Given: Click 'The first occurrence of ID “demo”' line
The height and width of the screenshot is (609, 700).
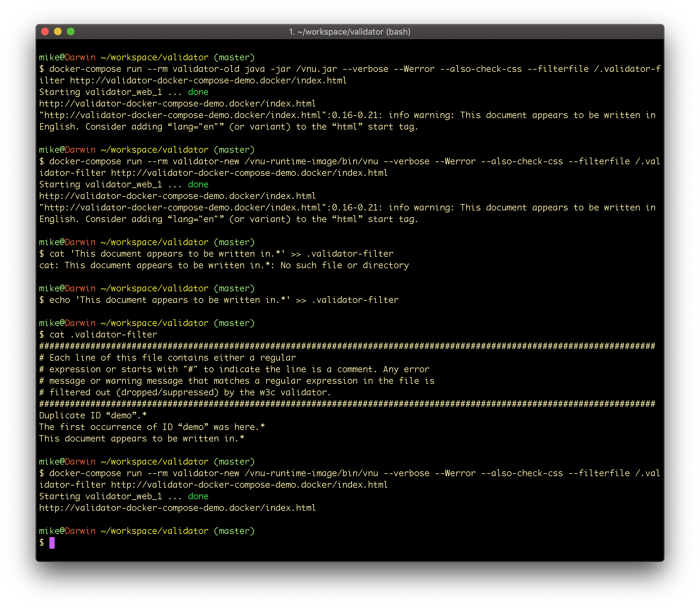Looking at the screenshot, I should (x=152, y=427).
